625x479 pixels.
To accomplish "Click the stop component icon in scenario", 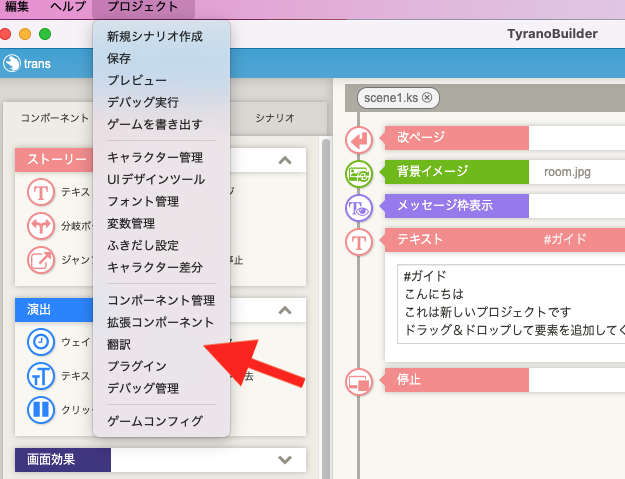I will pyautogui.click(x=359, y=381).
